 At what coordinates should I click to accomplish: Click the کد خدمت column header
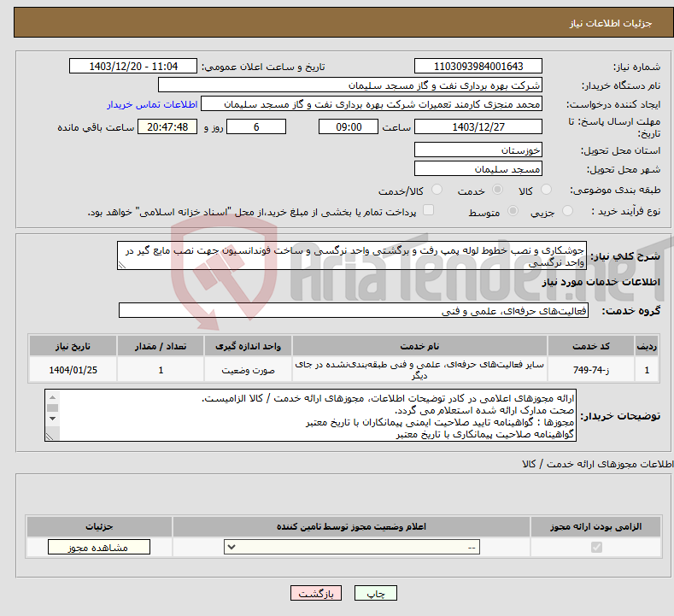(x=591, y=346)
